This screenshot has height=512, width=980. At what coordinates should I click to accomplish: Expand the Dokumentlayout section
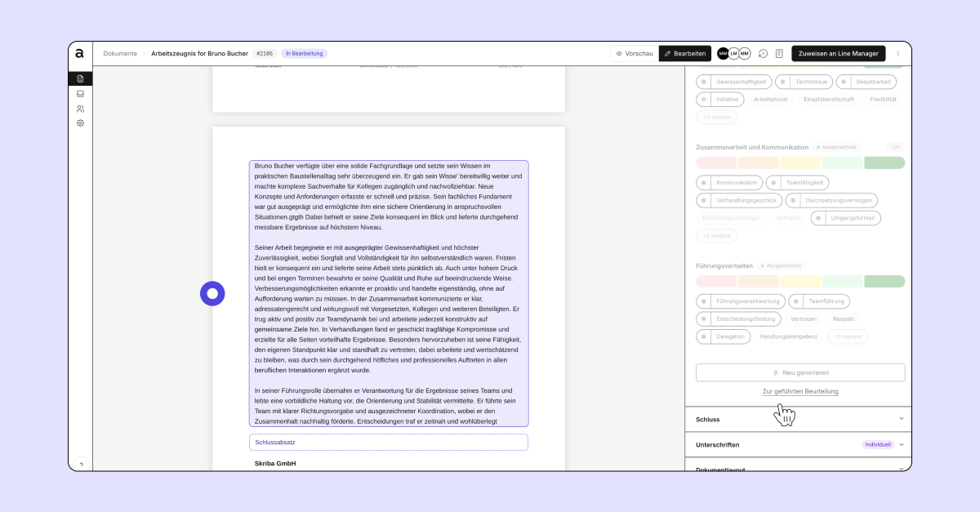(x=799, y=466)
